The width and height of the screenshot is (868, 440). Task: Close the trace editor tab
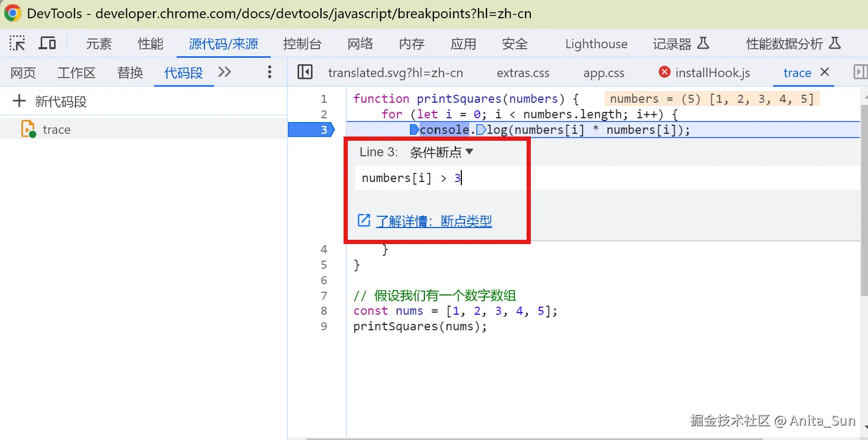tap(825, 72)
